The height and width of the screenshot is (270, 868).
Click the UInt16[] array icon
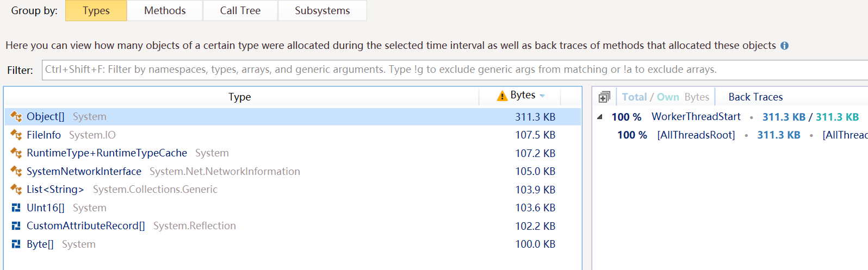16,208
